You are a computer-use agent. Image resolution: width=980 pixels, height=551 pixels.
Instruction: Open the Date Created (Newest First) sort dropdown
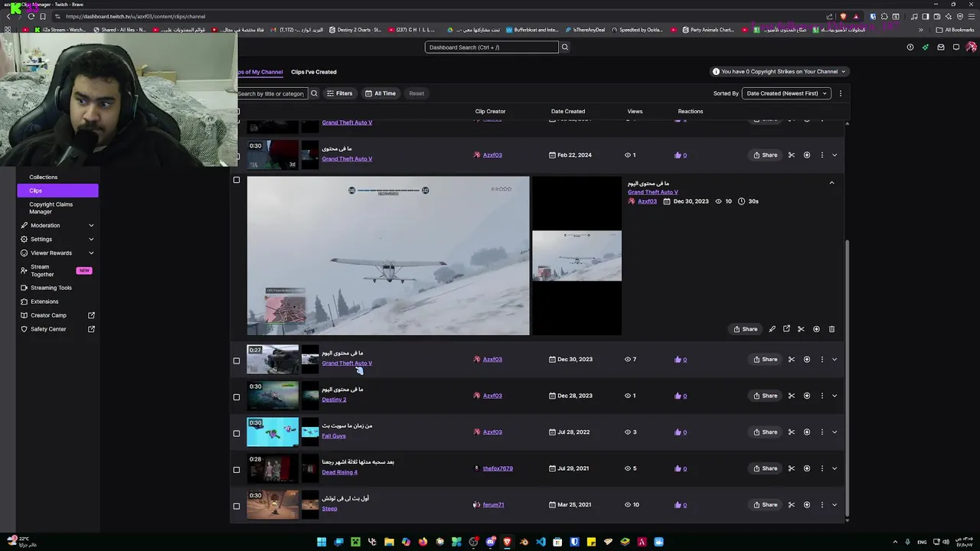(787, 93)
